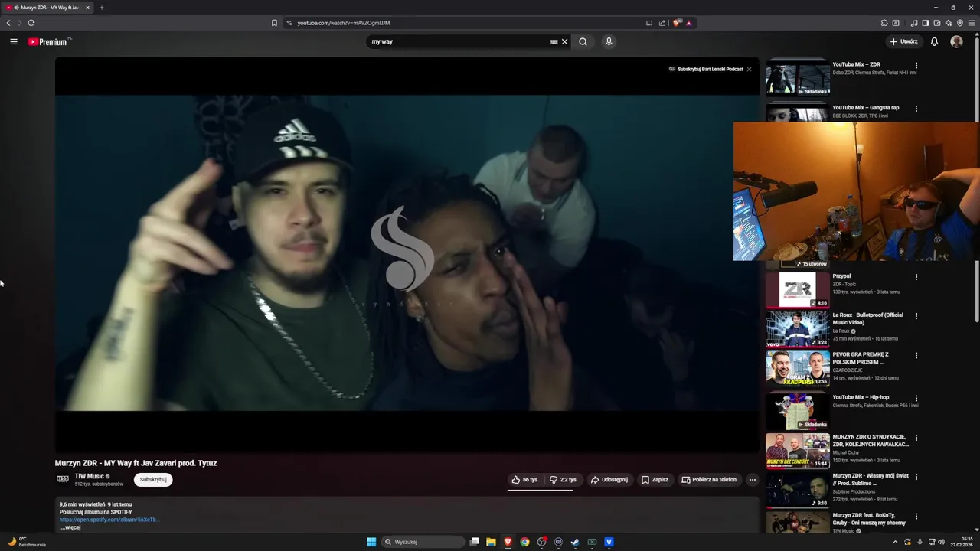Screen dimensions: 980x551
Task: Open the Spotify album link in description
Action: click(x=109, y=520)
